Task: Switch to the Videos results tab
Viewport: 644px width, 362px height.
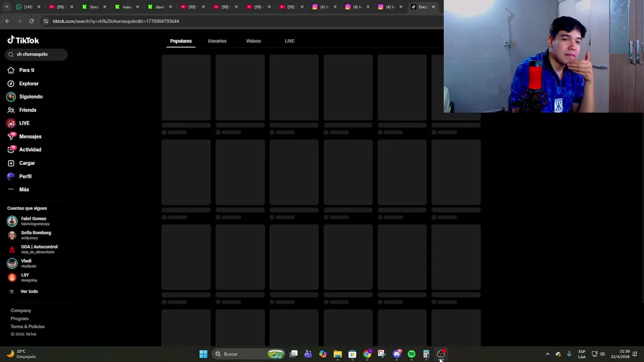Action: click(253, 41)
